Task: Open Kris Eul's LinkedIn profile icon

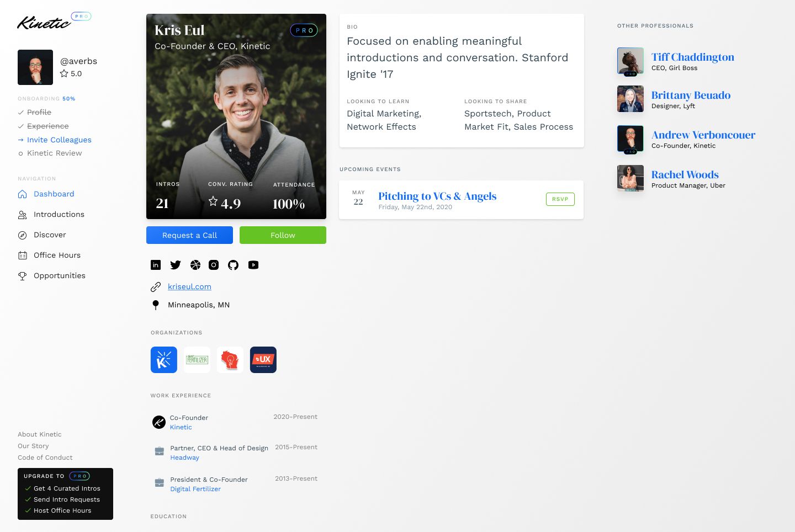Action: (156, 265)
